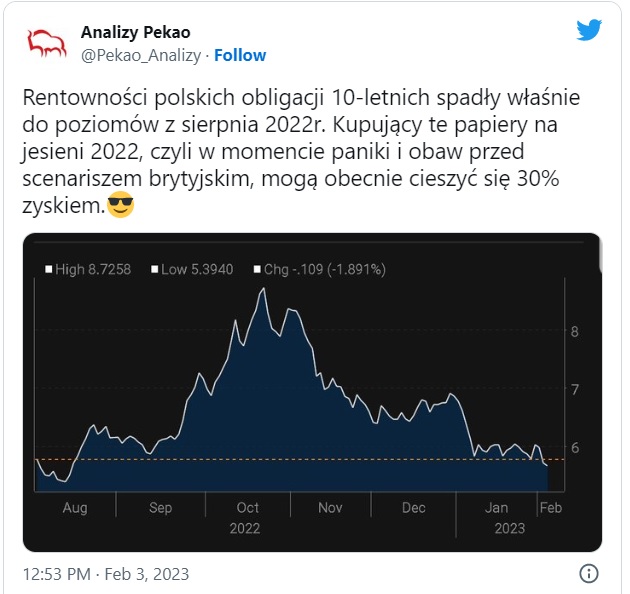Open Twitter via the blue bird logo
Viewport: 630px width, 594px height.
[x=589, y=29]
